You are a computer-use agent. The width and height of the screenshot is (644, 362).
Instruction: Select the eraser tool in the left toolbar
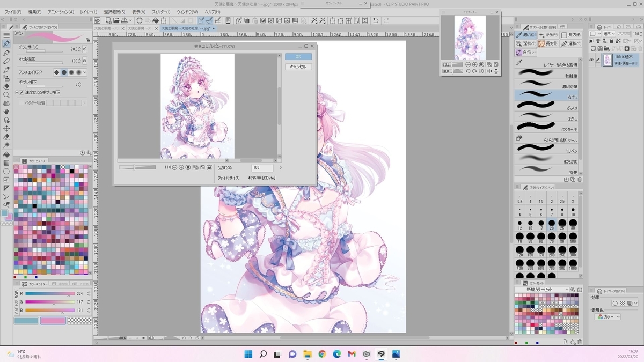click(x=6, y=86)
